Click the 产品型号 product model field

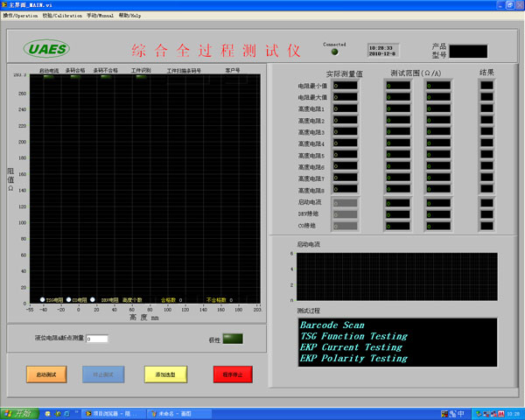click(468, 52)
